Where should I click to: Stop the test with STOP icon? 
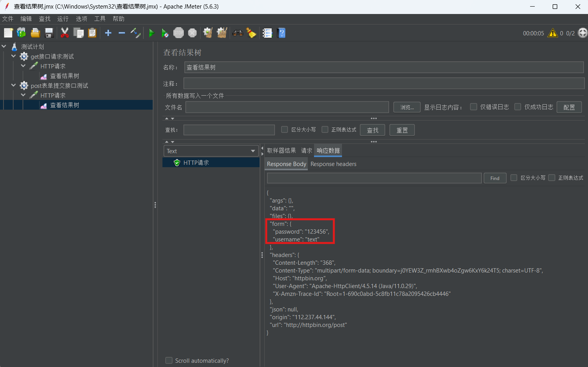(178, 33)
